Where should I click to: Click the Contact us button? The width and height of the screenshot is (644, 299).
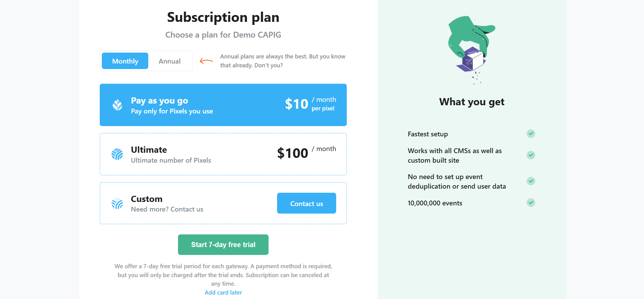point(306,203)
